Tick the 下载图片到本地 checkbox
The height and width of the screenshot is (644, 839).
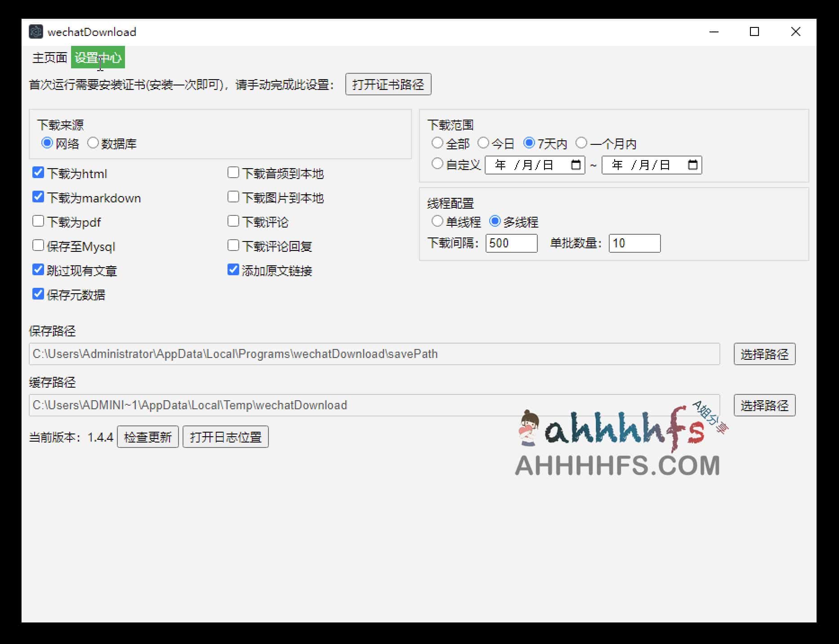coord(233,197)
